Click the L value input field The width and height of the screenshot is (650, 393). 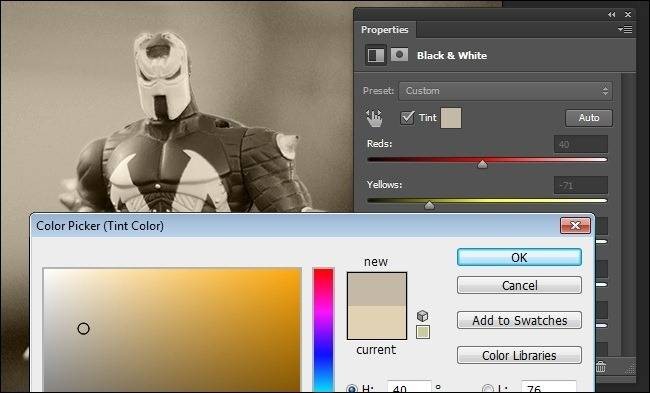click(549, 387)
